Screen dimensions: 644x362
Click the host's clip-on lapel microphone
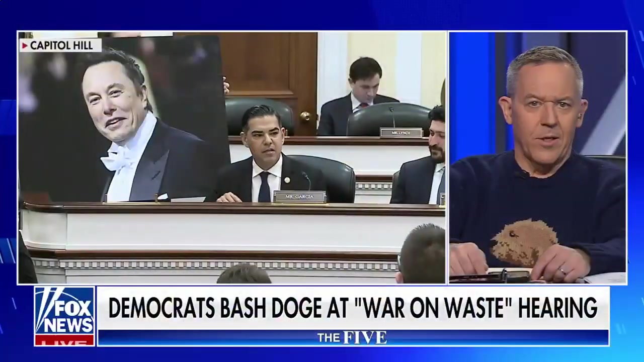coord(523,174)
